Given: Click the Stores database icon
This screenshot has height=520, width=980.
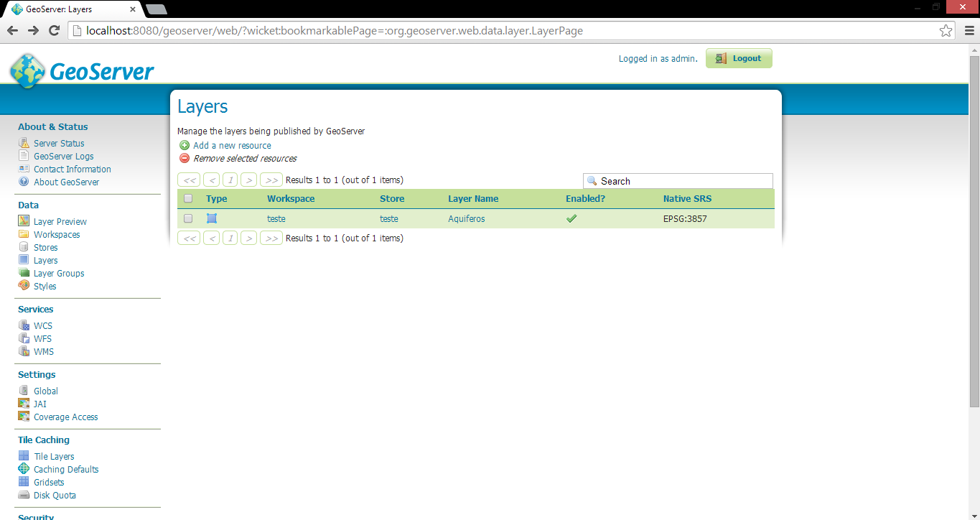Looking at the screenshot, I should click(24, 247).
